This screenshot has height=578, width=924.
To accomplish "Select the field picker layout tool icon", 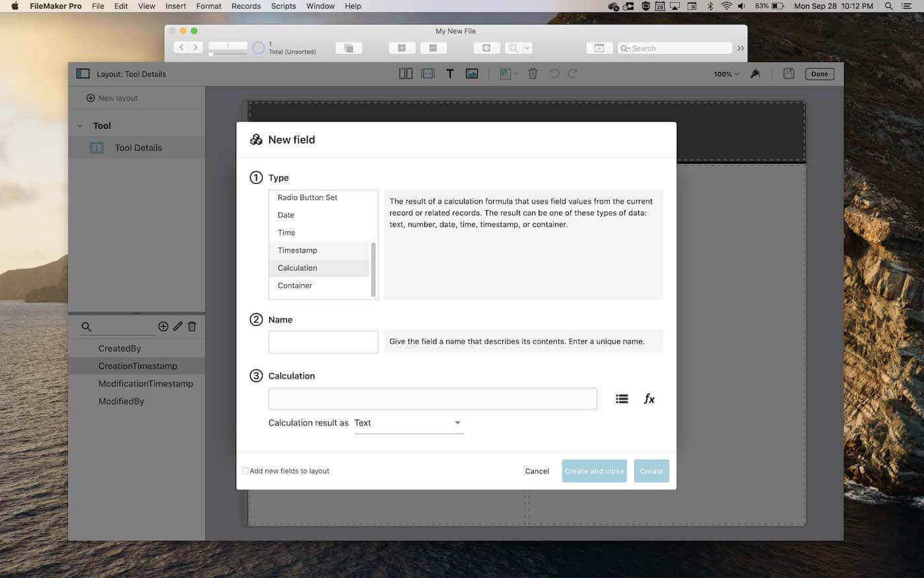I will point(406,74).
